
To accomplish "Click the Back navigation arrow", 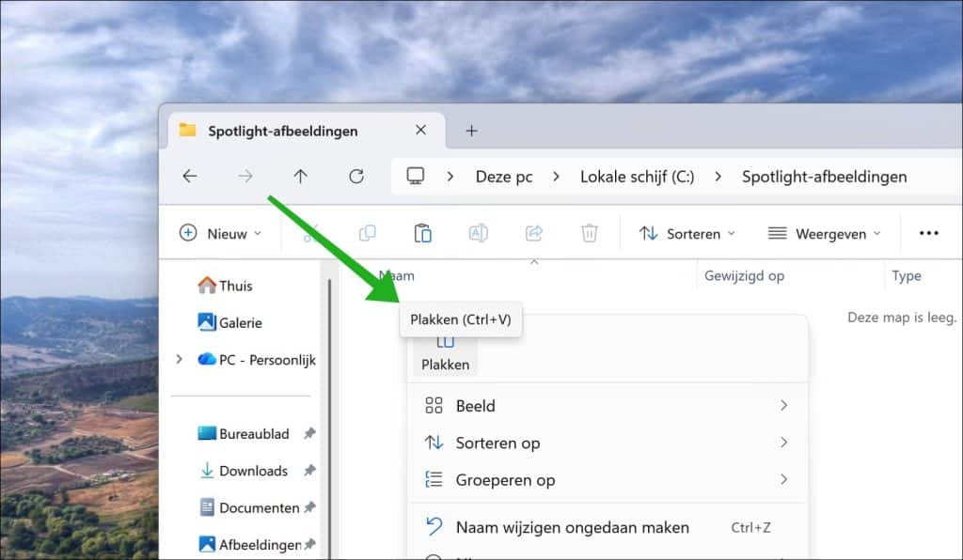I will coord(190,177).
